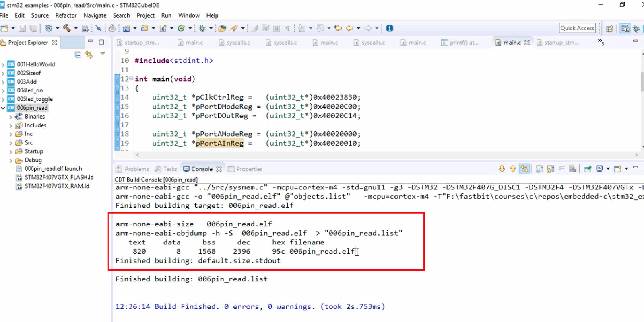The image size is (644, 322).
Task: Expand the Debug folder
Action: pos(11,160)
